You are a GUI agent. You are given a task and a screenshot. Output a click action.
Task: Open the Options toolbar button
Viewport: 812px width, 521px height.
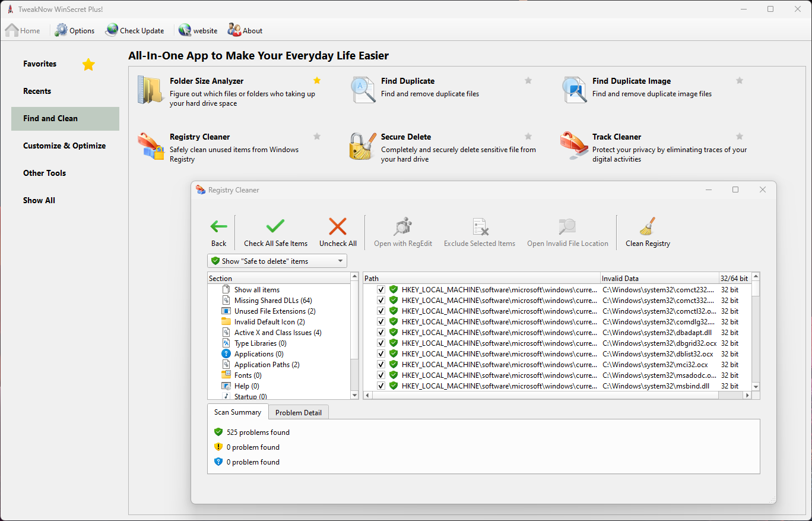coord(75,30)
